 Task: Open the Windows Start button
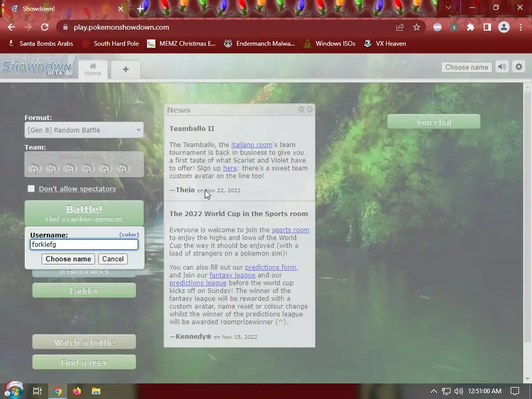point(14,390)
